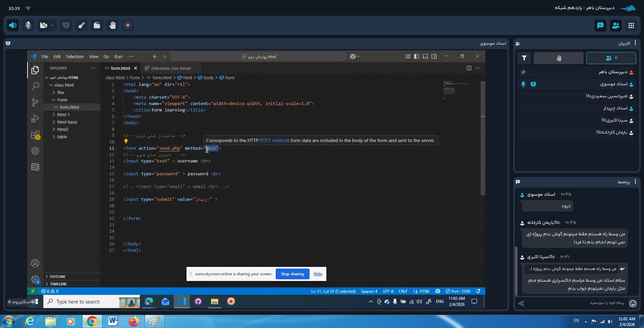Click the record button in Skyroom toolbar
This screenshot has width=644, height=328.
[128, 25]
